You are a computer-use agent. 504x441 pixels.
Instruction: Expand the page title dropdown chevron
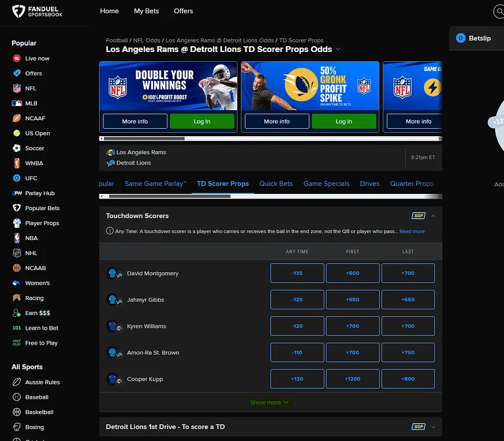[338, 49]
